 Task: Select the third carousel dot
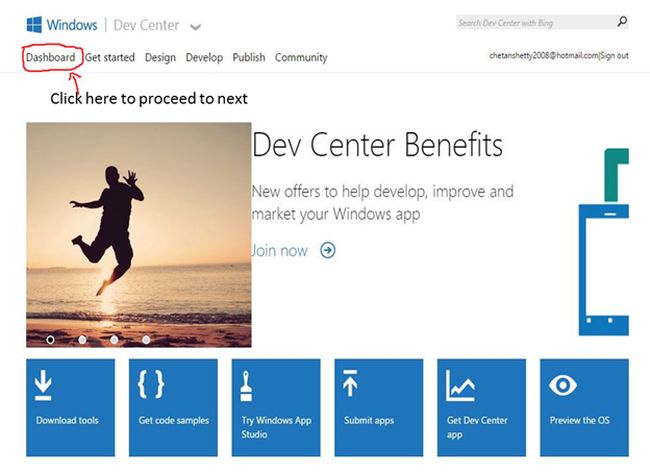click(114, 339)
